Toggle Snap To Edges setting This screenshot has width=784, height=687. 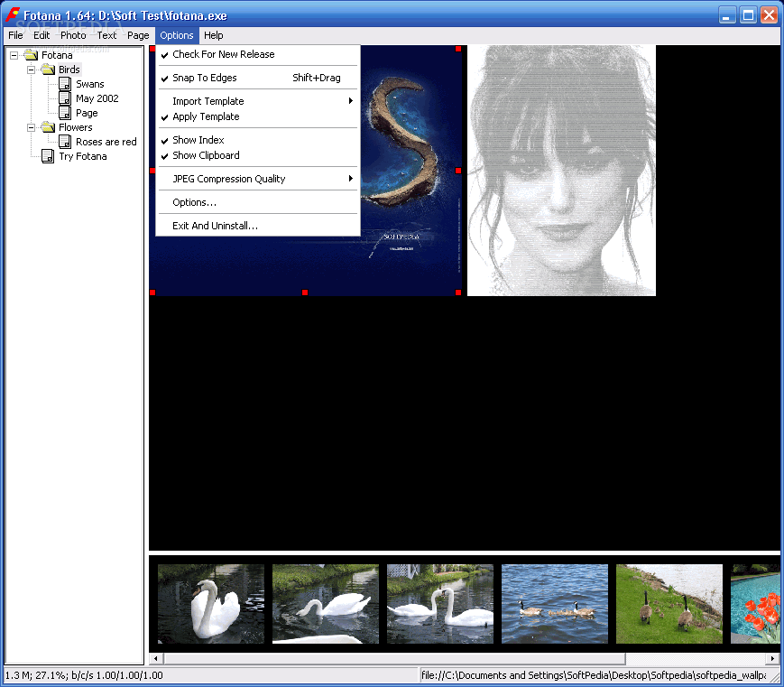coord(205,78)
